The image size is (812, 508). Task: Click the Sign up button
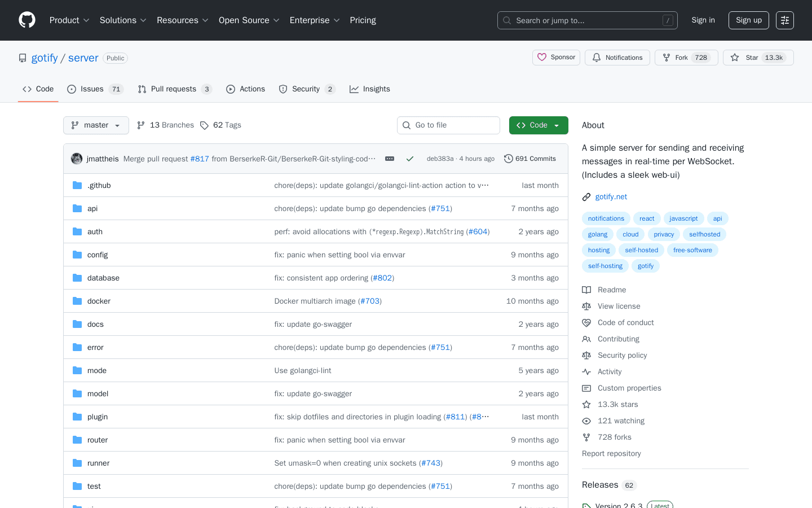(748, 20)
